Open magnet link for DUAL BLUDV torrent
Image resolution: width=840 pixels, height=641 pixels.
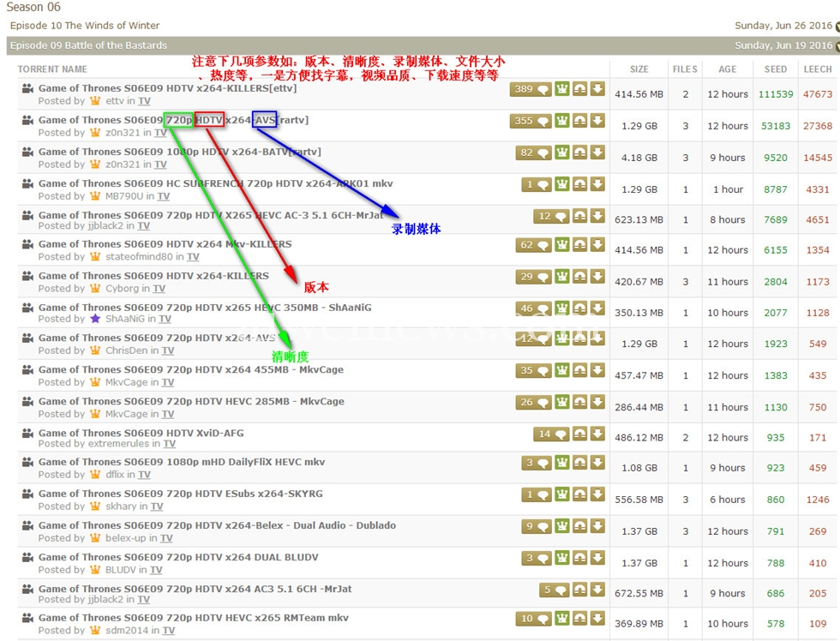(579, 558)
